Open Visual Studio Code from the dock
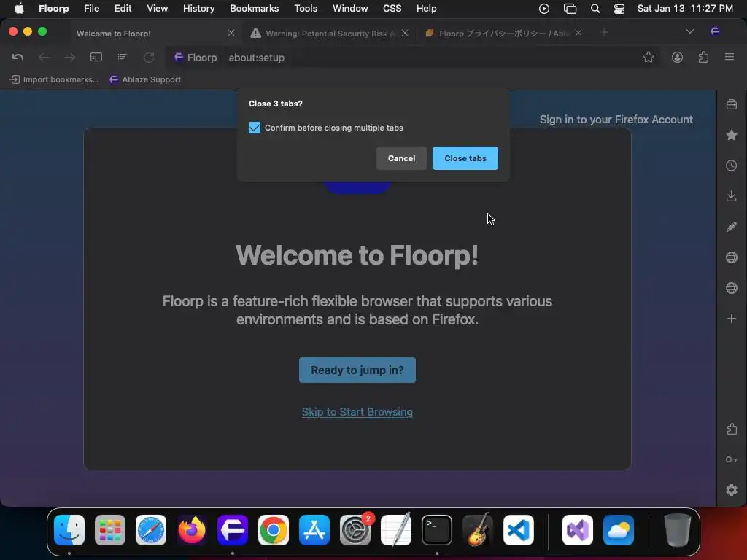 (x=519, y=530)
